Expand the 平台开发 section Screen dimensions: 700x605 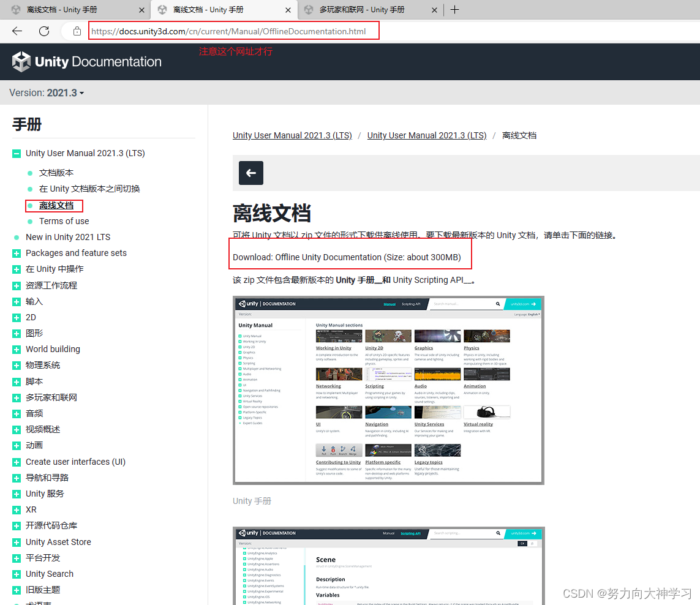(x=17, y=558)
